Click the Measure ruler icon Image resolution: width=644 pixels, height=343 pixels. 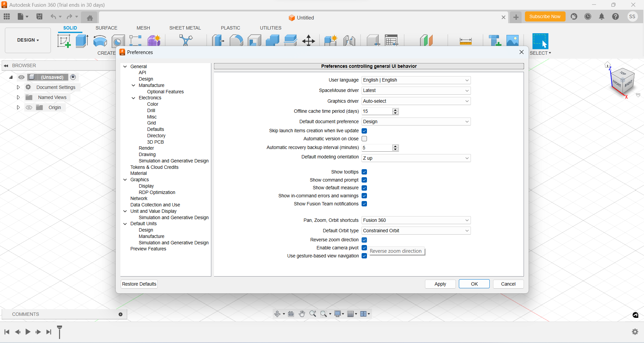point(466,41)
